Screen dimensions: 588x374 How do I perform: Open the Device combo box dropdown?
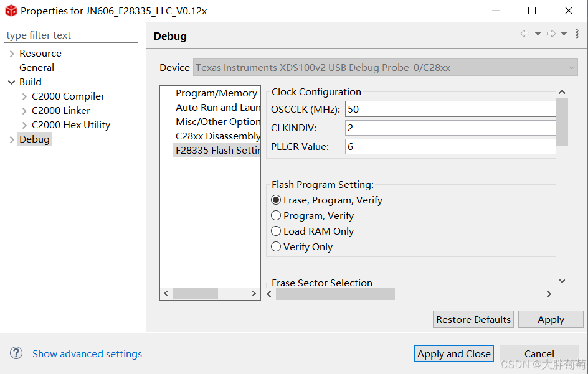tap(571, 68)
